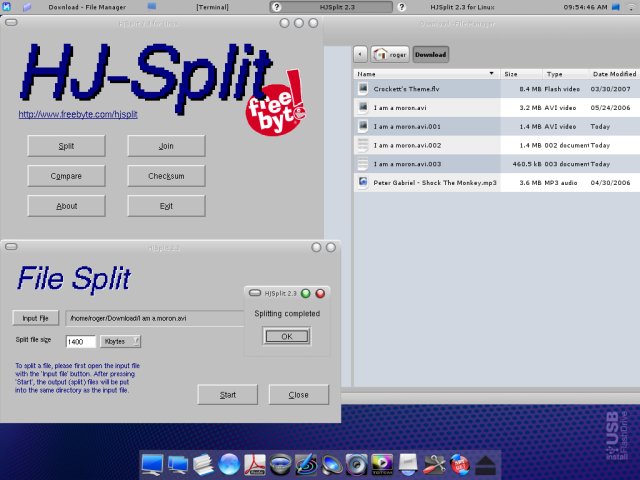Click the About button
This screenshot has height=480, width=640.
point(66,206)
